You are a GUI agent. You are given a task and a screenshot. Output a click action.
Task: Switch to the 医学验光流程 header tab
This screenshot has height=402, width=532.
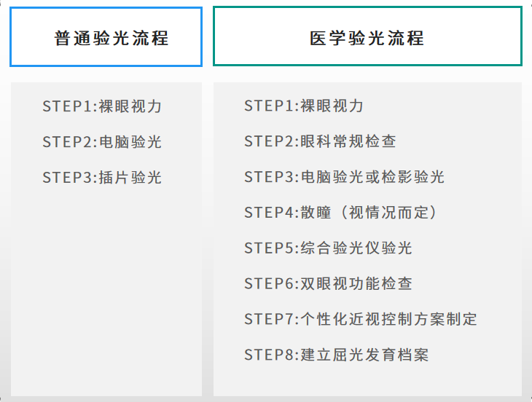(367, 37)
